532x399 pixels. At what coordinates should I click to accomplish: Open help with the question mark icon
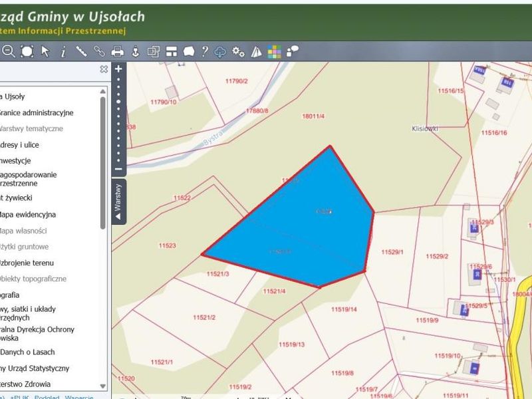point(205,52)
